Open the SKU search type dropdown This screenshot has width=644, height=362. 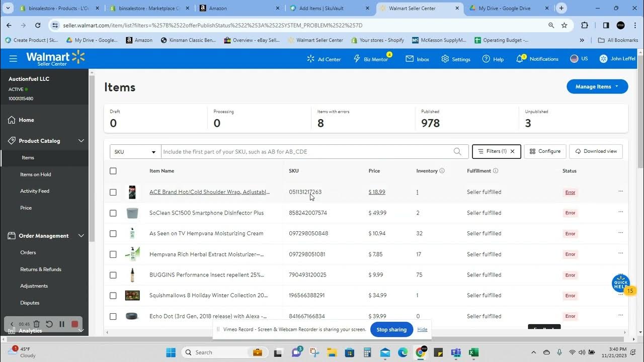click(135, 151)
